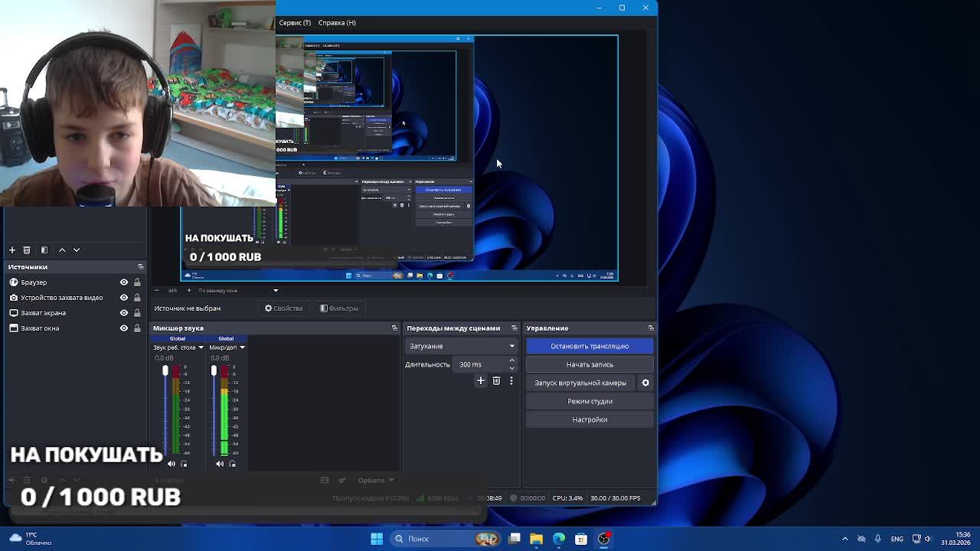Image resolution: width=980 pixels, height=551 pixels.
Task: Click Остановить трансляцию button
Action: [589, 346]
